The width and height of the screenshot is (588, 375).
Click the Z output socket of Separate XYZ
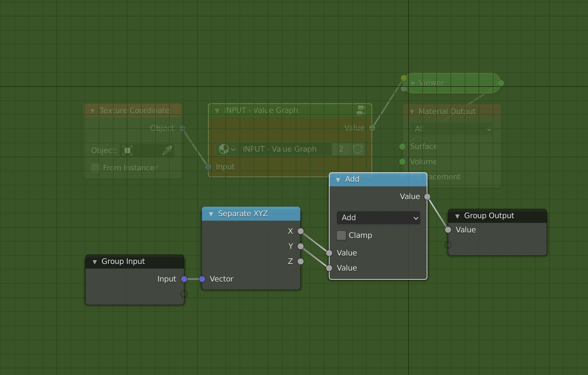click(x=301, y=261)
